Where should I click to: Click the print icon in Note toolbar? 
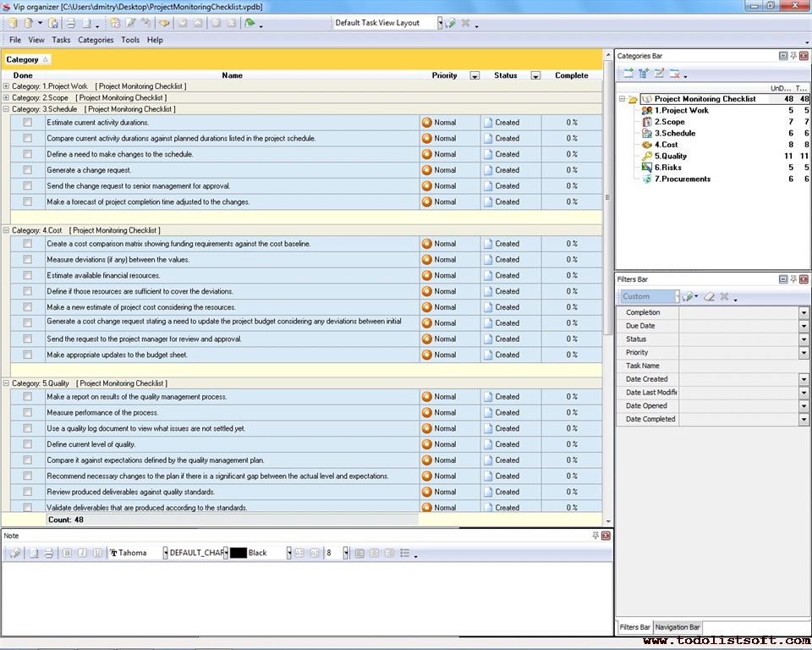(48, 553)
